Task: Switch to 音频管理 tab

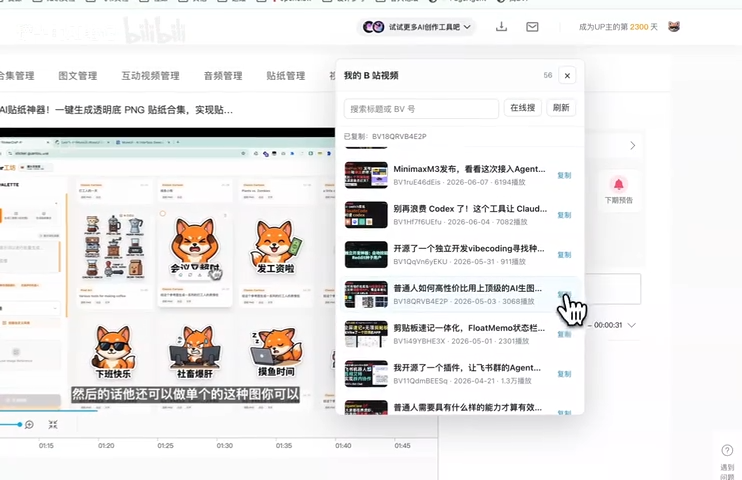Action: 223,76
